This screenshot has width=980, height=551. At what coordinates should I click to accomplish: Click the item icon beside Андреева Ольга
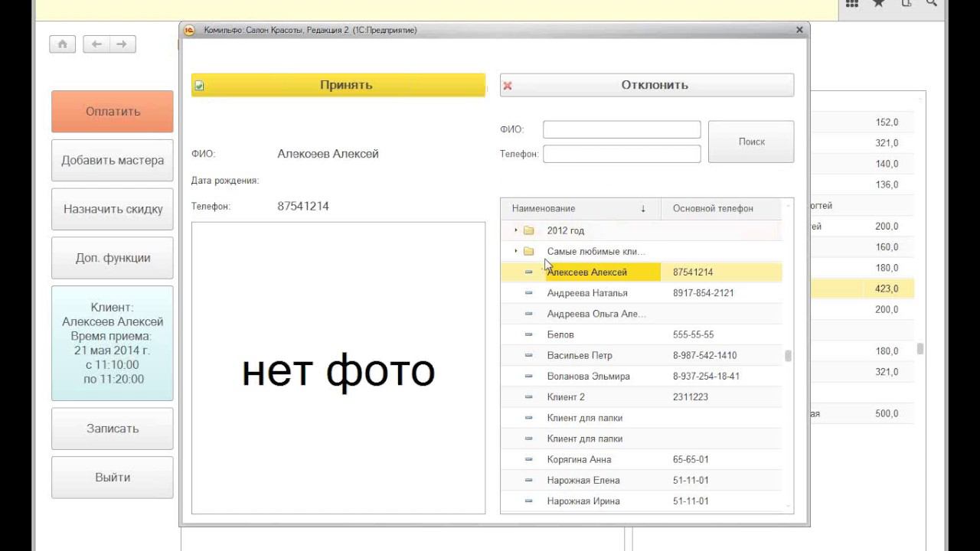[528, 314]
